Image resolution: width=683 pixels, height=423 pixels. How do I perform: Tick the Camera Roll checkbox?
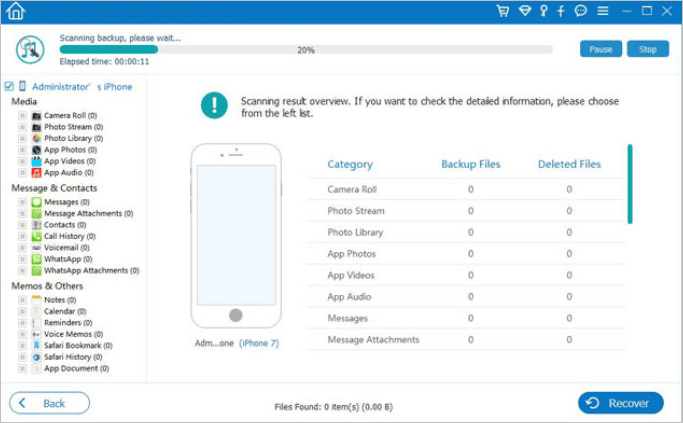[x=22, y=116]
